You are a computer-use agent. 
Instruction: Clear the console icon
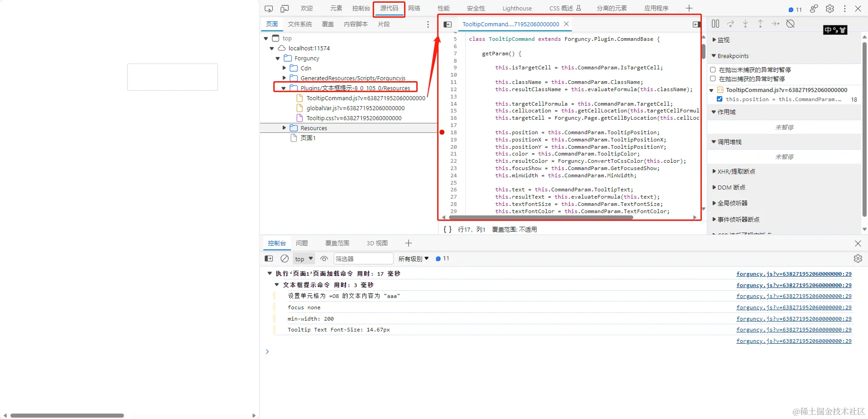285,258
